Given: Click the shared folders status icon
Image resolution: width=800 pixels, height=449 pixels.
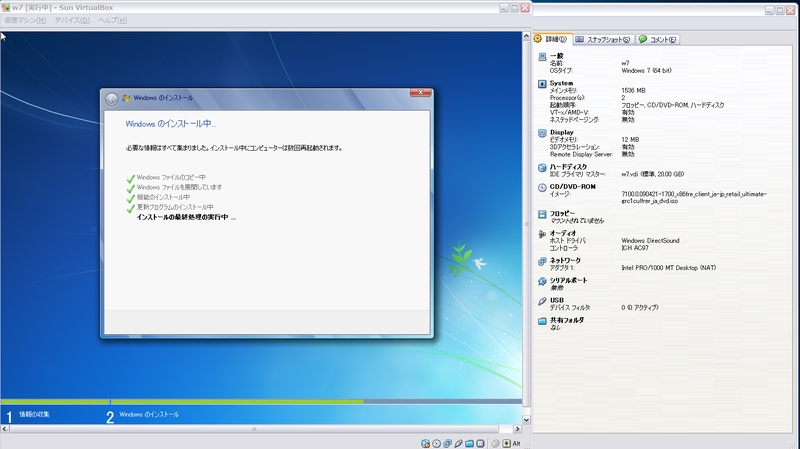Looking at the screenshot, I should 469,443.
